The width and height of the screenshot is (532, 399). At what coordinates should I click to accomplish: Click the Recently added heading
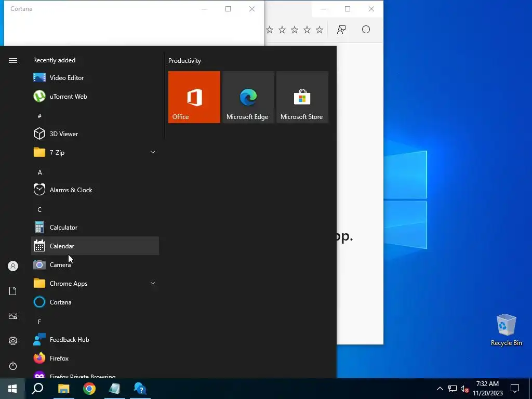54,60
